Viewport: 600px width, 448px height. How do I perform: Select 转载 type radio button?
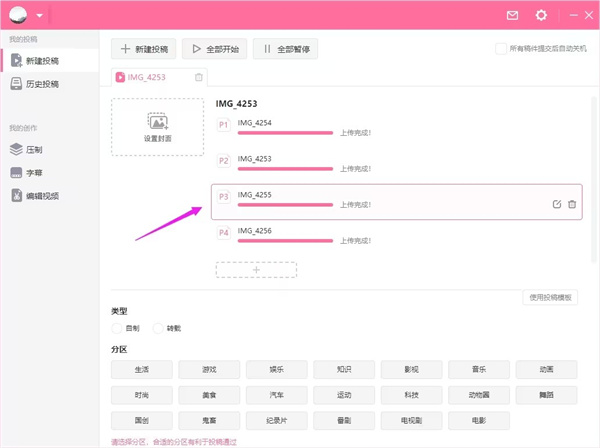coord(157,328)
